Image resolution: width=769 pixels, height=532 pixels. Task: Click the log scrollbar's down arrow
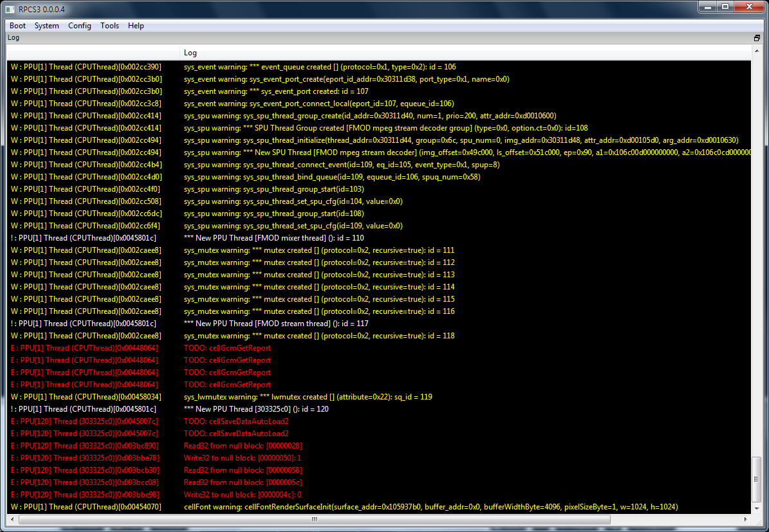[x=757, y=508]
